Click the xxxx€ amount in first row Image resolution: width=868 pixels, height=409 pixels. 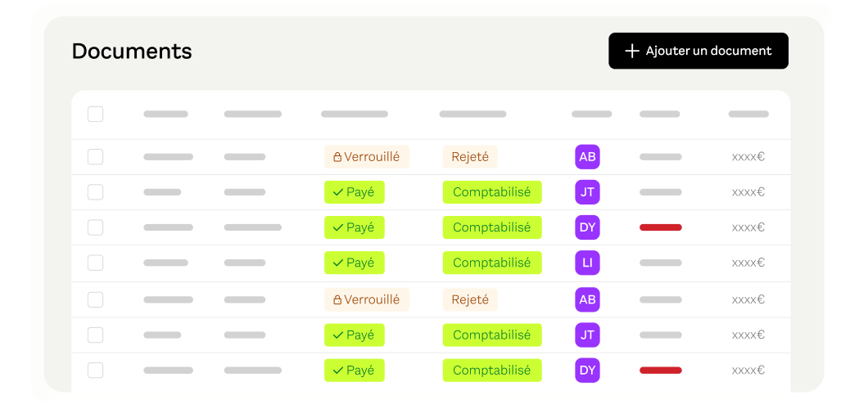pyautogui.click(x=748, y=157)
